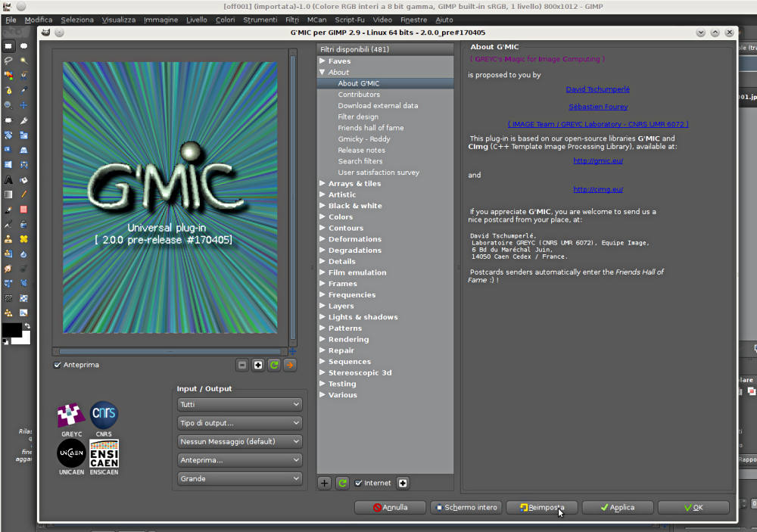Click the preview horizontal scrollbar
Image resolution: width=757 pixels, height=532 pixels.
click(170, 351)
